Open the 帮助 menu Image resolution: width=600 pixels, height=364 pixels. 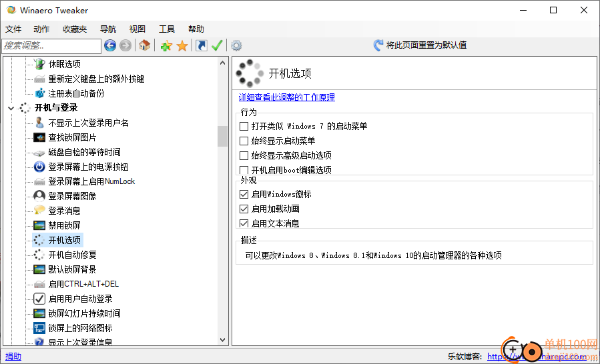pos(196,29)
